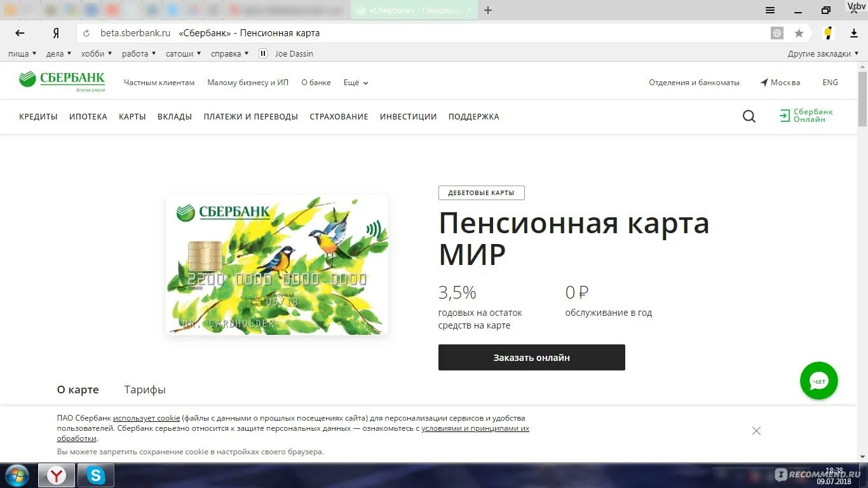The width and height of the screenshot is (868, 488).
Task: Expand the "пища" bookmarks folder
Action: point(22,54)
